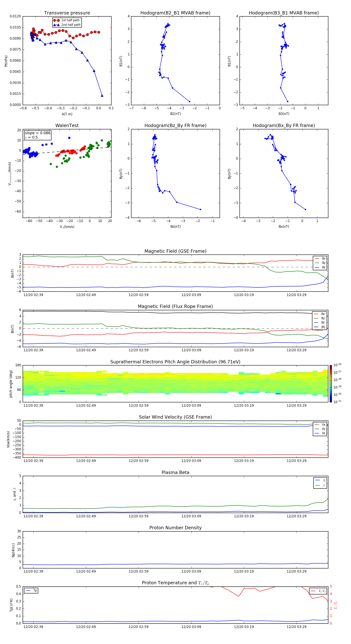
Task: Click the Suprathermal Electrons Pitch Angle Distribution title
Action: 175,362
